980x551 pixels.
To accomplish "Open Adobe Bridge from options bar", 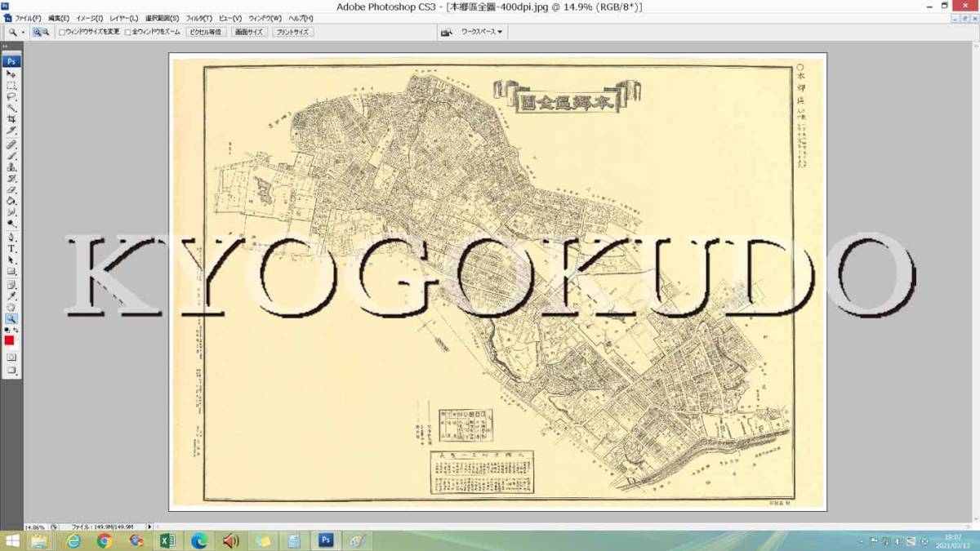I will point(447,32).
